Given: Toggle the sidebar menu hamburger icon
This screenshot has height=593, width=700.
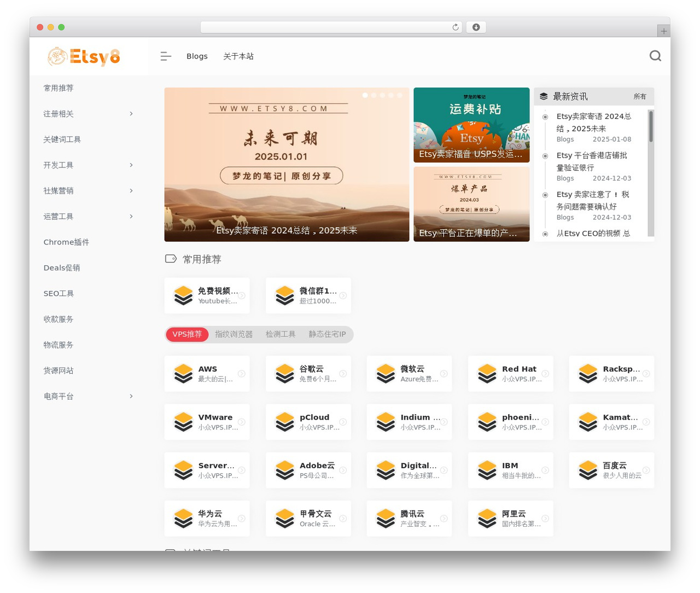Looking at the screenshot, I should tap(166, 56).
